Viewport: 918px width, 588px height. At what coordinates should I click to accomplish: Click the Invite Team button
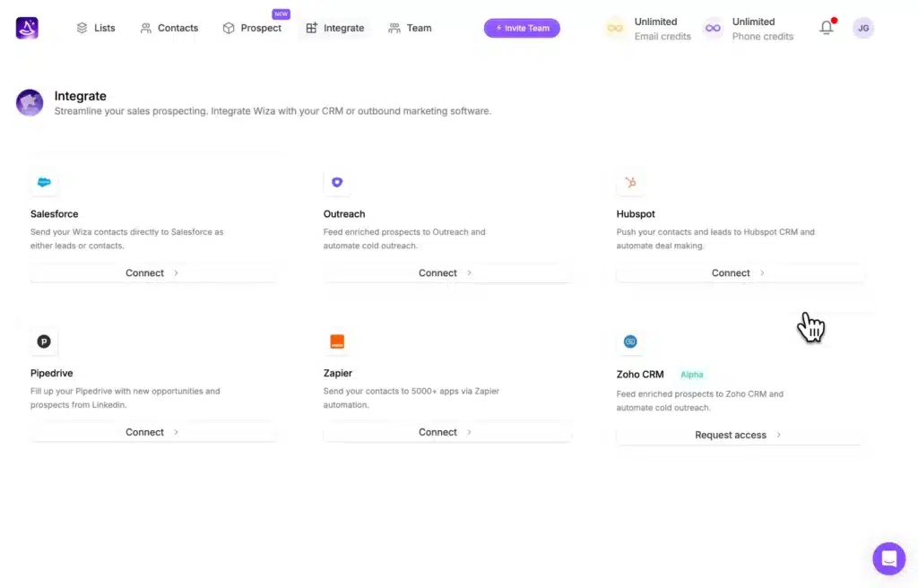click(x=522, y=28)
